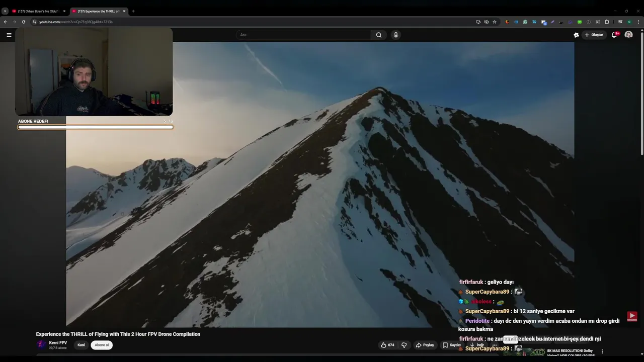Dislike the video with thumbs-down
Image resolution: width=644 pixels, height=362 pixels.
point(404,345)
